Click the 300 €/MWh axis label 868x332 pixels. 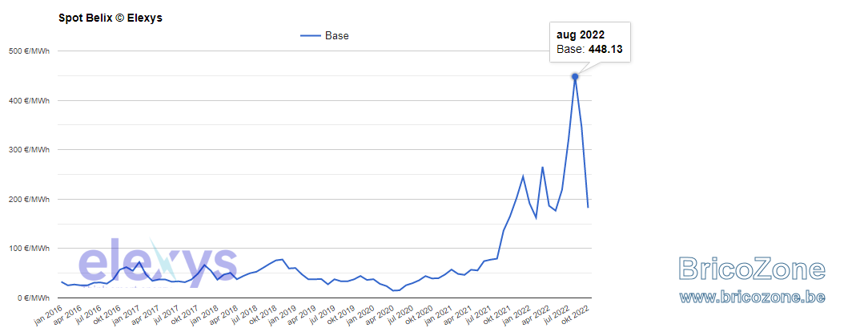pyautogui.click(x=30, y=150)
